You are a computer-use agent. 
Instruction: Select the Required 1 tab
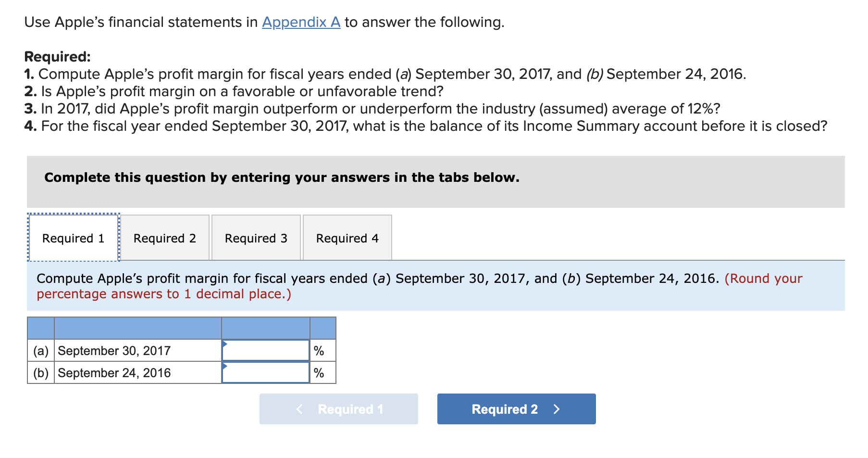[73, 238]
